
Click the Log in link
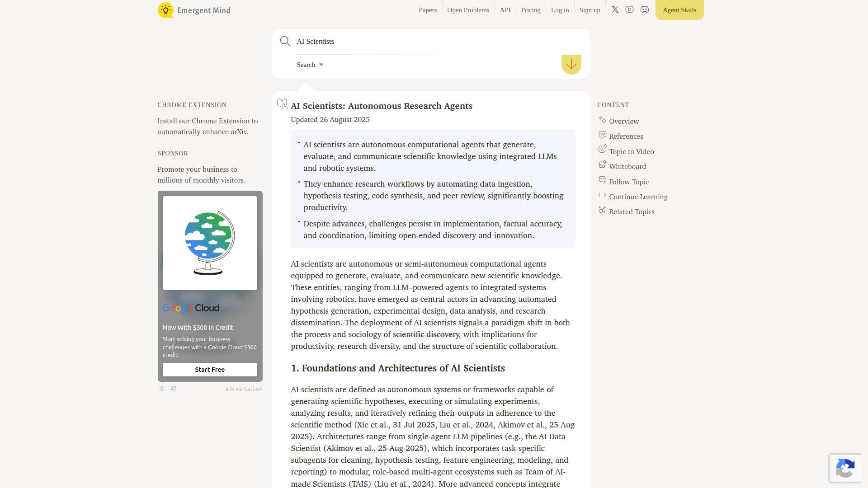coord(560,10)
